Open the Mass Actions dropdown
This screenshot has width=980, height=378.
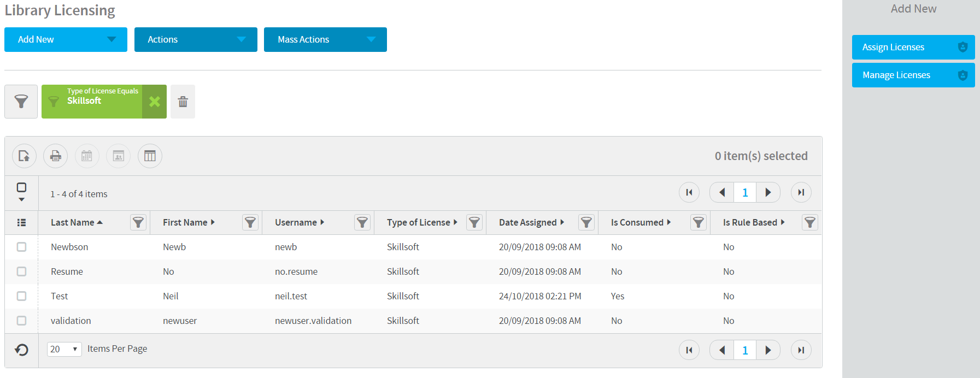[325, 39]
